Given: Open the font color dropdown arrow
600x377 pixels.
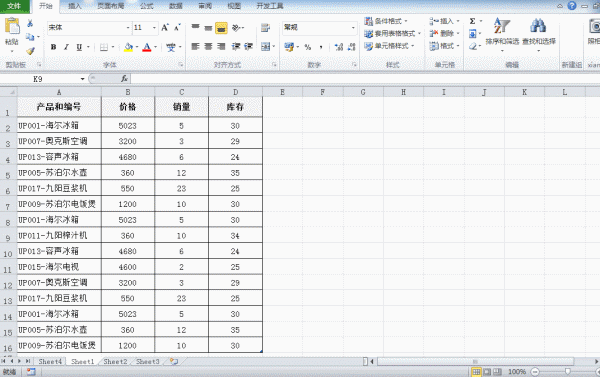Looking at the screenshot, I should coord(155,47).
